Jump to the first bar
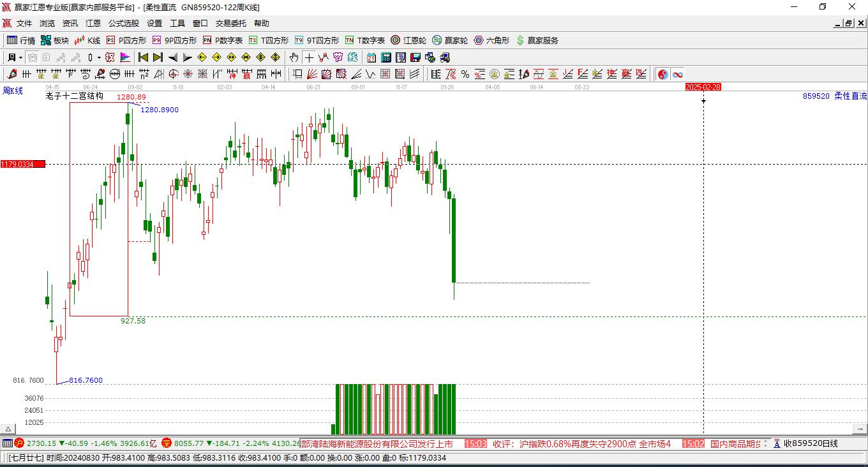Image resolution: width=868 pixels, height=467 pixels. click(x=143, y=57)
